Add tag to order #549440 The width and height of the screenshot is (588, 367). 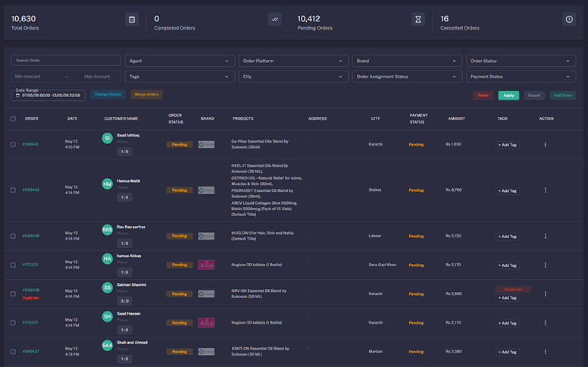508,191
